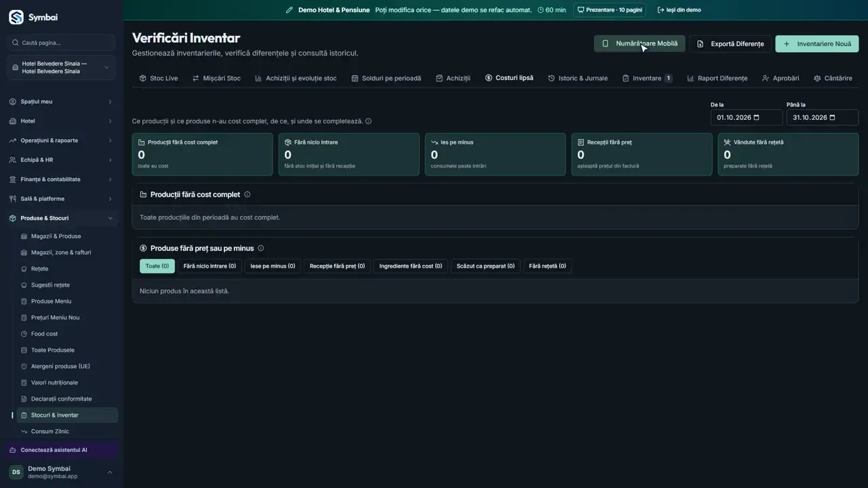Click the Exportă Diferențe button

[730, 44]
